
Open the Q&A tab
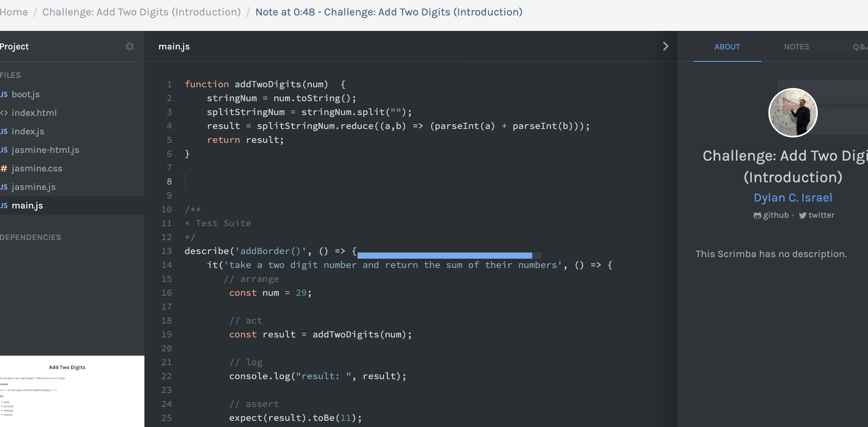point(860,47)
